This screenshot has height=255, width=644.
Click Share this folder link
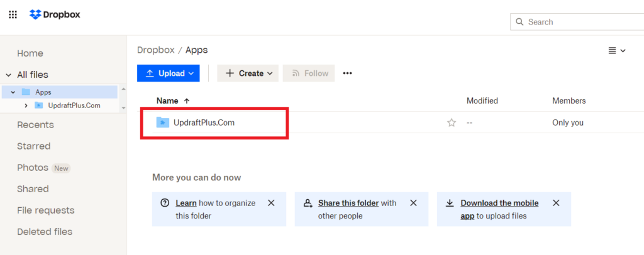click(x=348, y=203)
